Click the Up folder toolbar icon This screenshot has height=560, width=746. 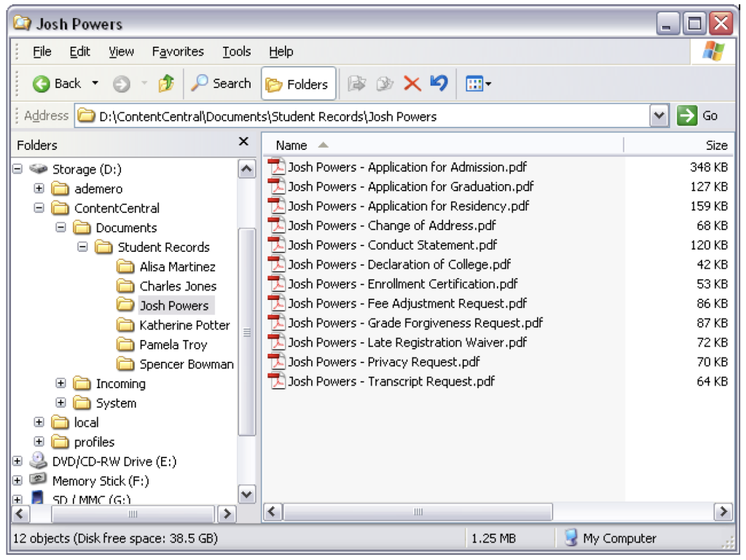[166, 83]
